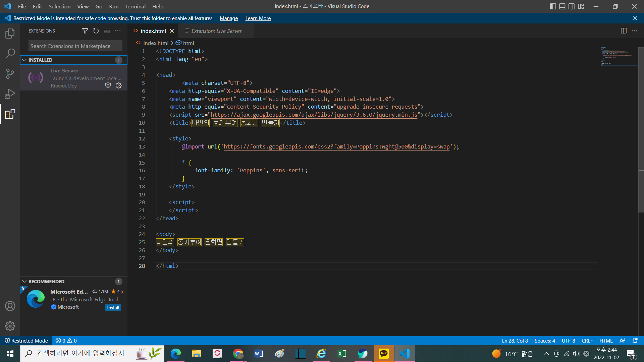
Task: Click the feedback icon in status bar
Action: [622, 341]
